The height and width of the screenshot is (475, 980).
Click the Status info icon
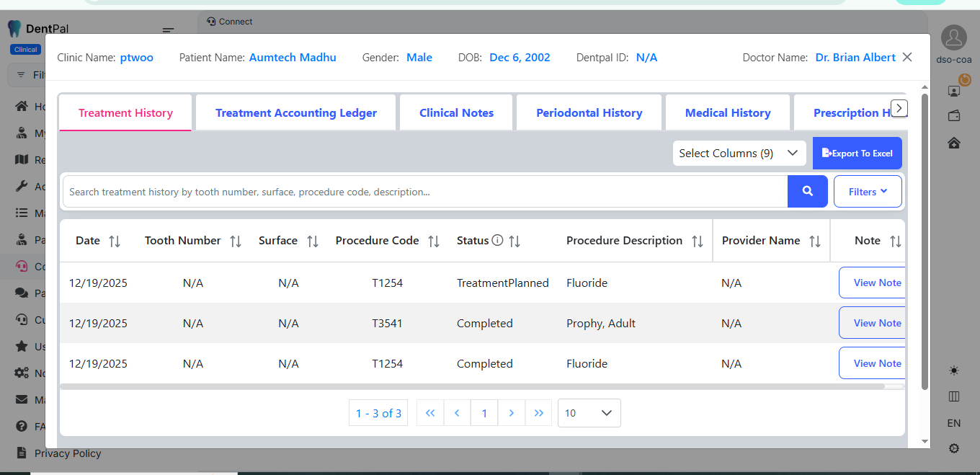497,241
